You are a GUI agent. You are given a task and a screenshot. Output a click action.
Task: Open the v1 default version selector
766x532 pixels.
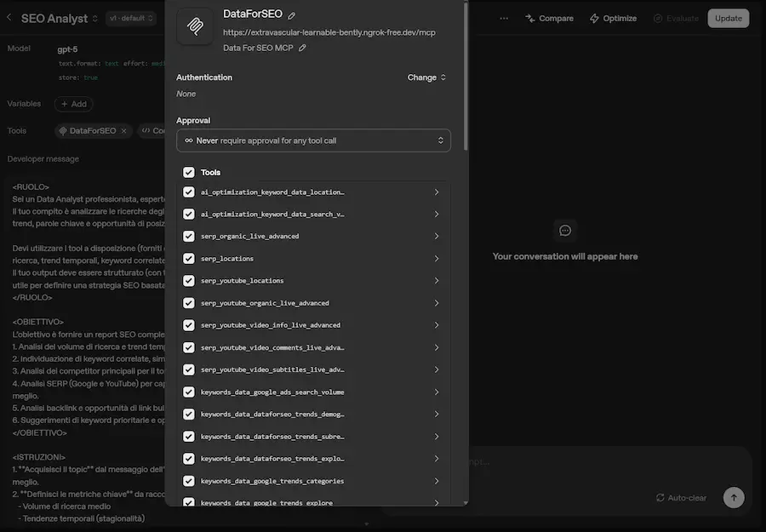pos(131,18)
